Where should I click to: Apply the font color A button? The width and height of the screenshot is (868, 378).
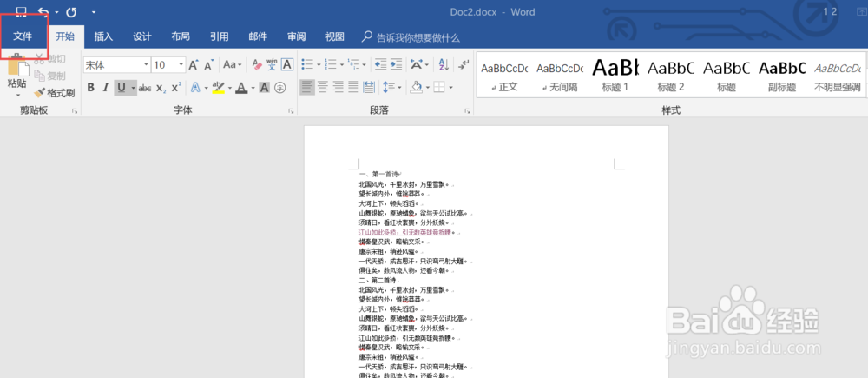[x=241, y=88]
